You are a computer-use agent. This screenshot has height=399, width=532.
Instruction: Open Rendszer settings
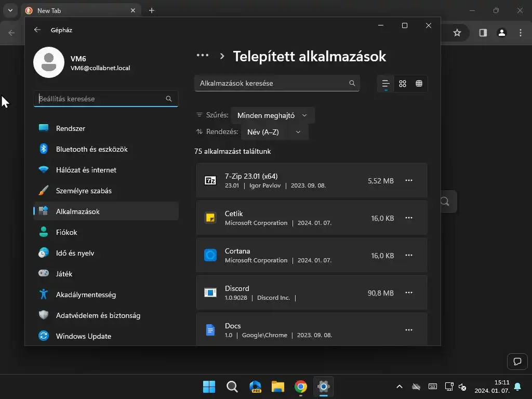click(106, 128)
